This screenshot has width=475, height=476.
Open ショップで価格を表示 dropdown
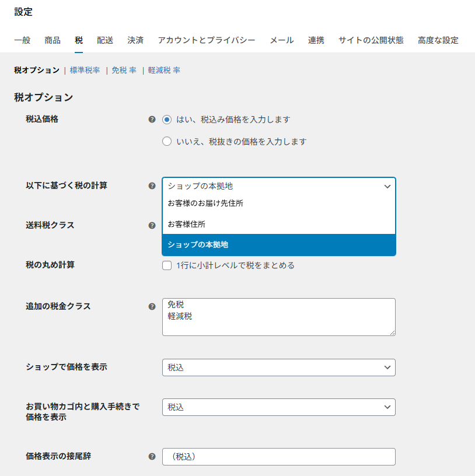tap(278, 367)
